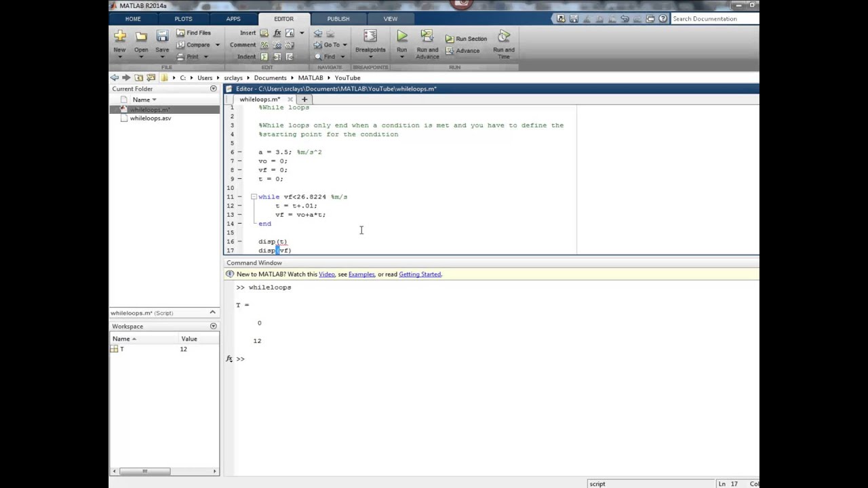Image resolution: width=868 pixels, height=488 pixels.
Task: Go up one folder level icon
Action: [x=139, y=78]
